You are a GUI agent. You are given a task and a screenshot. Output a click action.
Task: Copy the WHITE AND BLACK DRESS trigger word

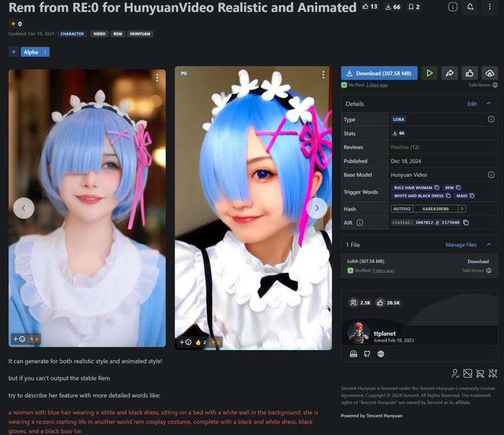click(x=448, y=195)
